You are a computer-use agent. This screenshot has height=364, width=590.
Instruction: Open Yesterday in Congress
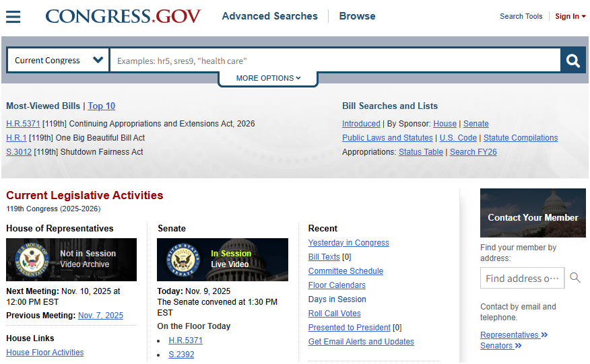pos(348,243)
